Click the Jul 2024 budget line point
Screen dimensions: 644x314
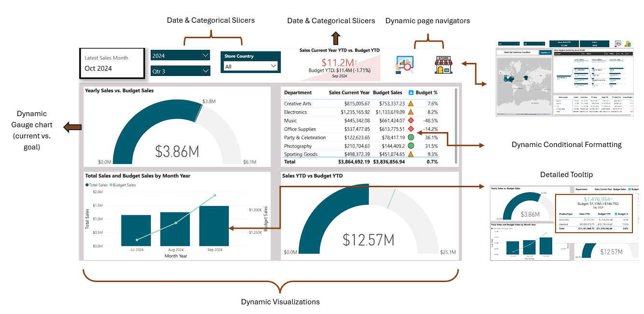137,239
